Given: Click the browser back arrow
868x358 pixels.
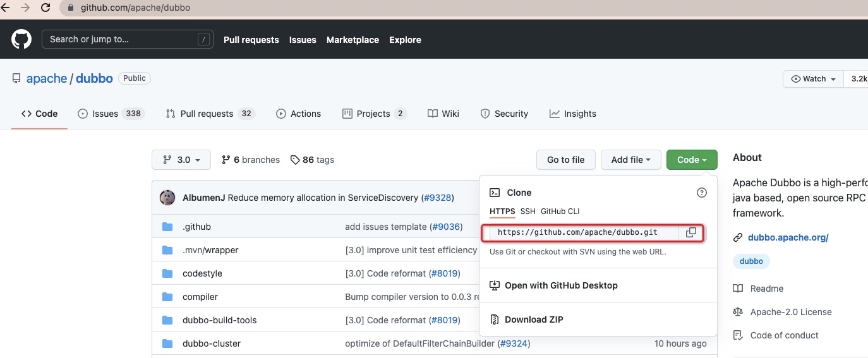Looking at the screenshot, I should coord(6,8).
